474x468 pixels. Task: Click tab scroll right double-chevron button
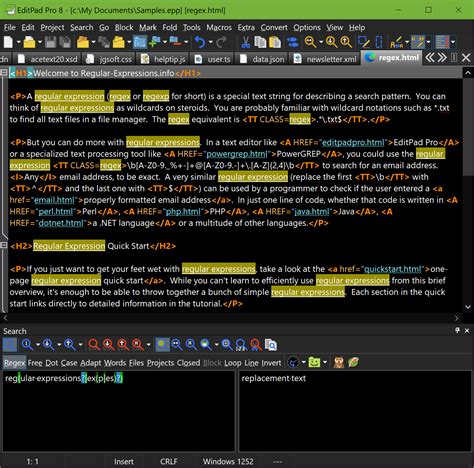pyautogui.click(x=442, y=58)
